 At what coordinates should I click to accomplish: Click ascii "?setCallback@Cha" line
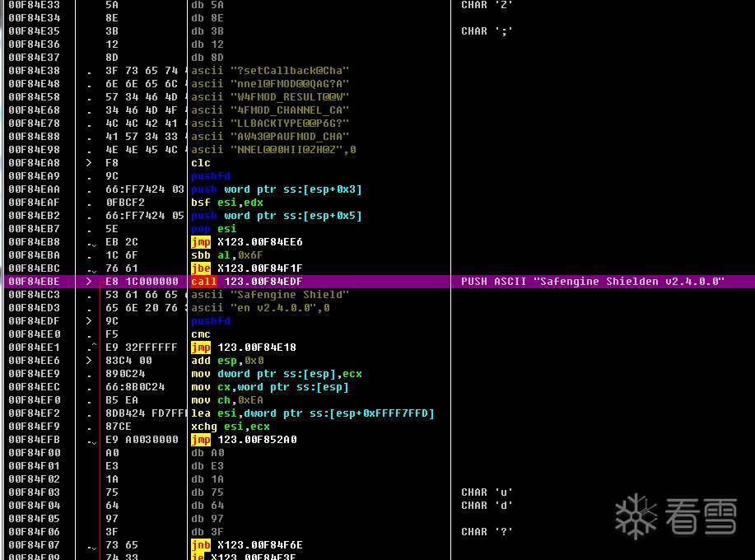(x=270, y=70)
